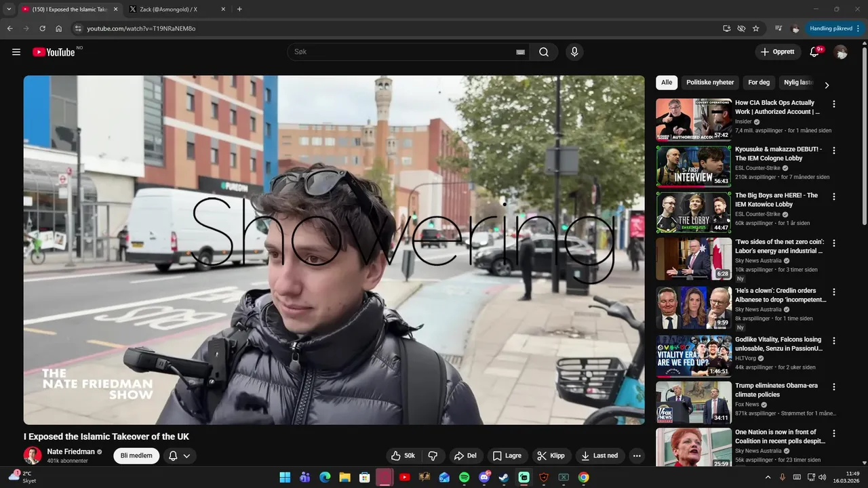Bookmark this page with the star icon
Screen dimensions: 868x488
755,28
